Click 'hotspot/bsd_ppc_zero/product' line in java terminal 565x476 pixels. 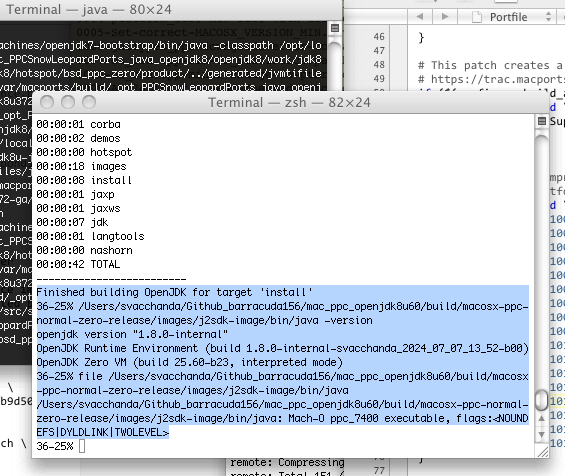tap(161, 73)
